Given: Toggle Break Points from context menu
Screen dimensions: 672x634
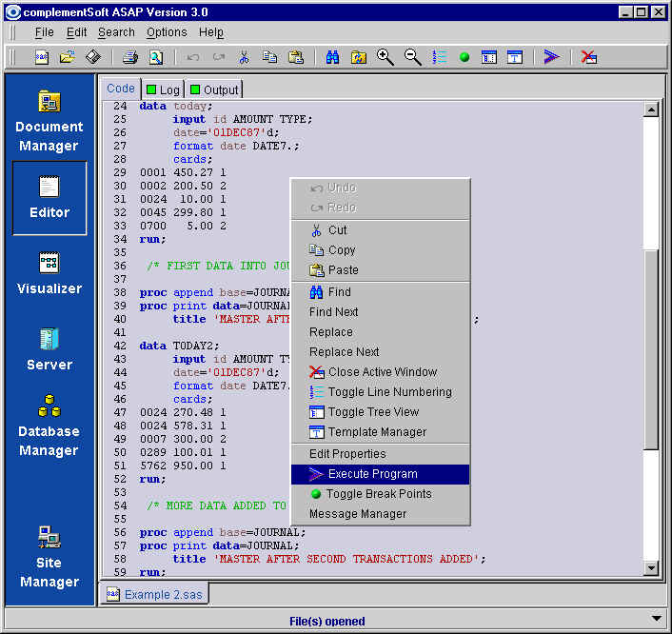Looking at the screenshot, I should [380, 494].
